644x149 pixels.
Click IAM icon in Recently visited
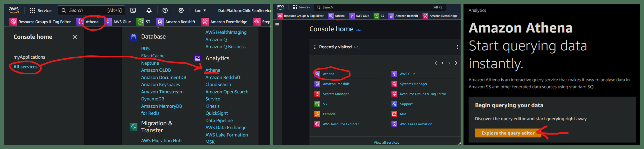coord(394,114)
